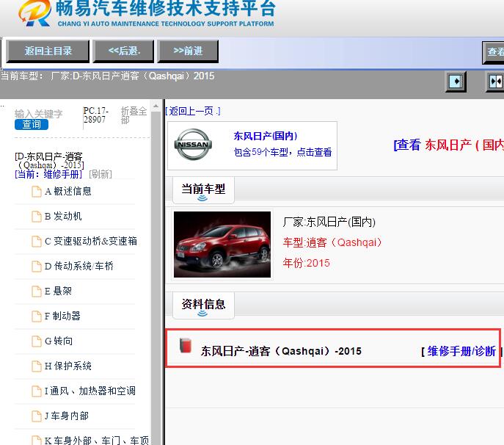
Task: Select the 当前车型 tab
Action: point(203,190)
